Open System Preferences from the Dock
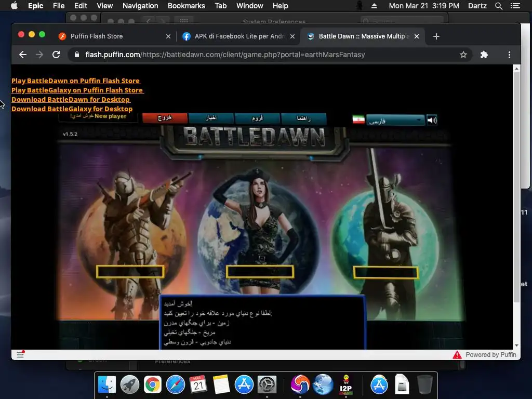This screenshot has width=532, height=399. point(267,385)
